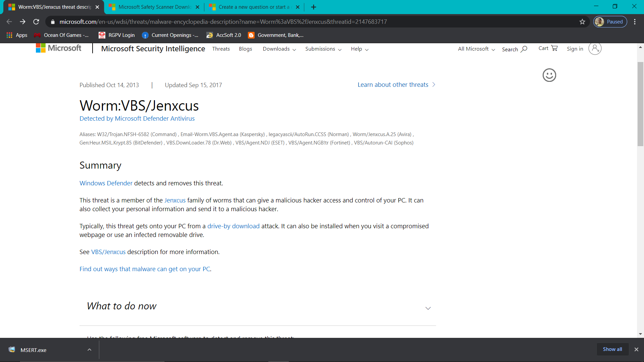The image size is (644, 362).
Task: Open Detected by Microsoft Defender Antivirus link
Action: click(x=137, y=119)
